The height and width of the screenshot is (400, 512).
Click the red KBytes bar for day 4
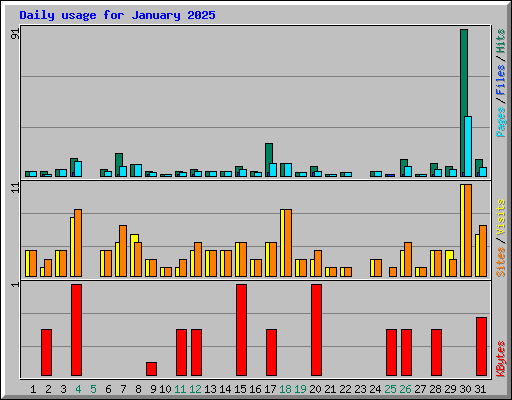(76, 330)
